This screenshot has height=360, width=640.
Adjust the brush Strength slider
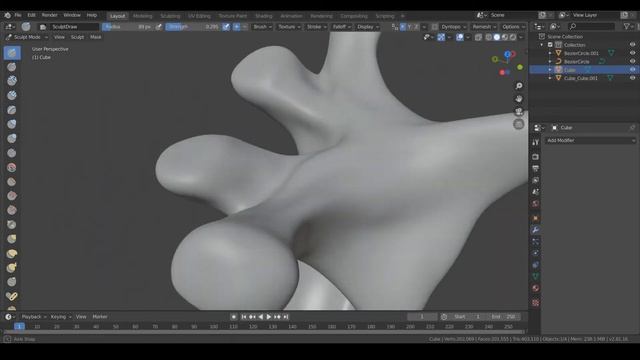coord(193,27)
